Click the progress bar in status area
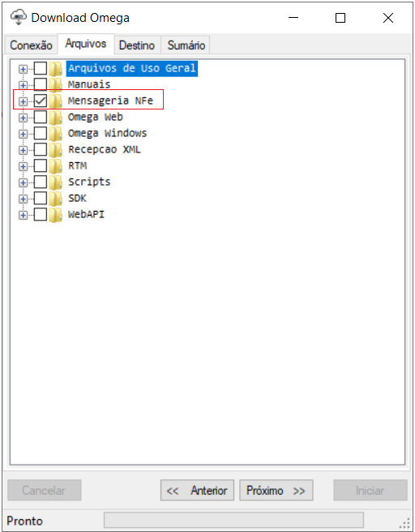 click(x=233, y=520)
